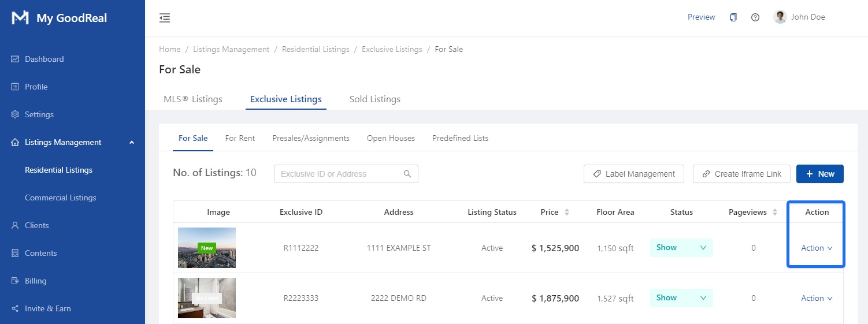
Task: Open the Status dropdown for 1111 EXAMPLE ST
Action: tap(681, 248)
